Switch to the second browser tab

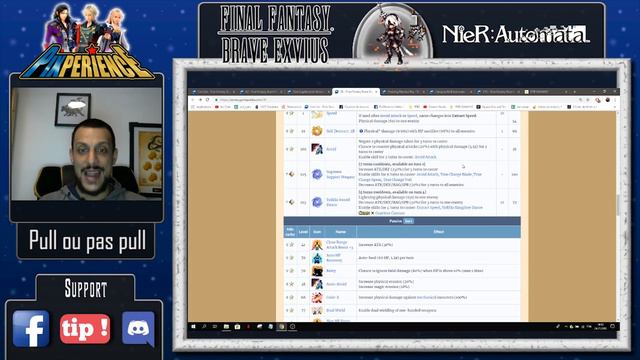point(262,92)
